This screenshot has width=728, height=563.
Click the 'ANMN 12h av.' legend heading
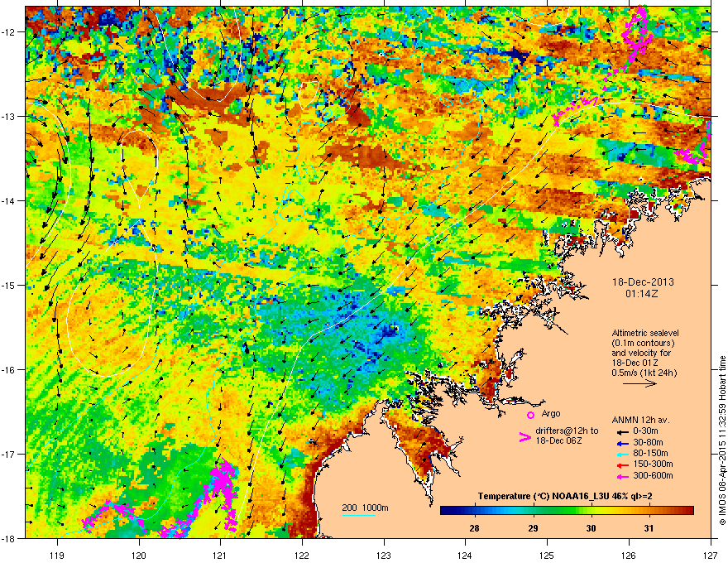click(x=640, y=421)
